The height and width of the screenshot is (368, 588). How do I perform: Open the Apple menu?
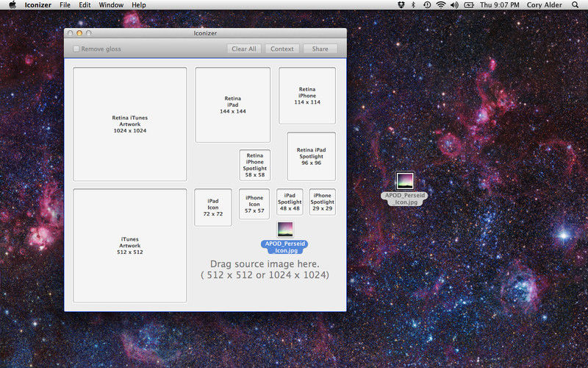(12, 5)
